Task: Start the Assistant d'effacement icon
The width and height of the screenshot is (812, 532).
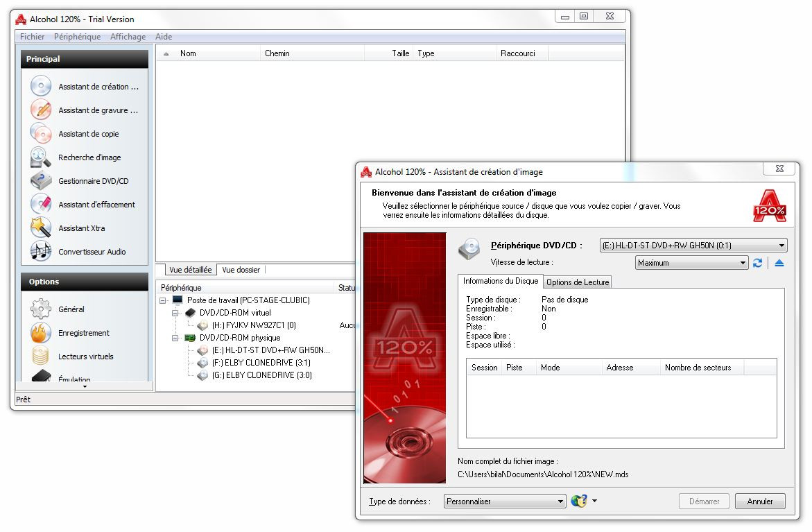Action: tap(41, 205)
